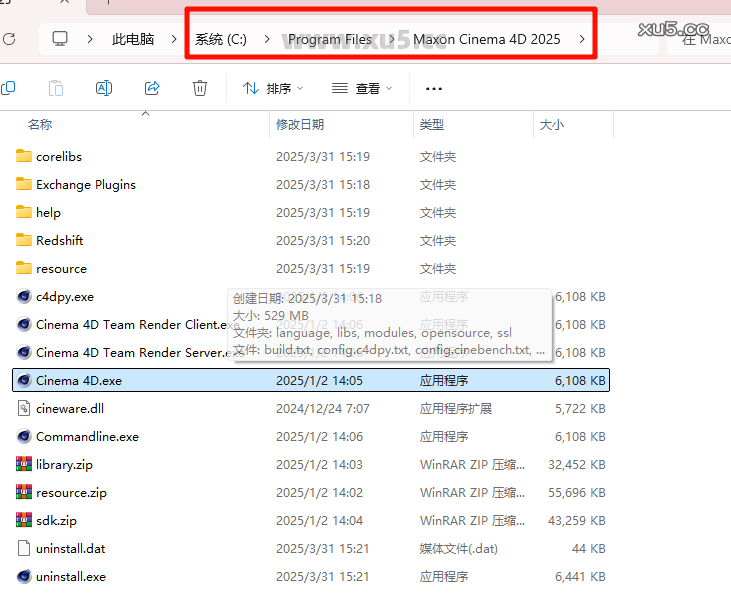This screenshot has height=596, width=731.
Task: Click the Share icon in the toolbar
Action: pos(152,89)
